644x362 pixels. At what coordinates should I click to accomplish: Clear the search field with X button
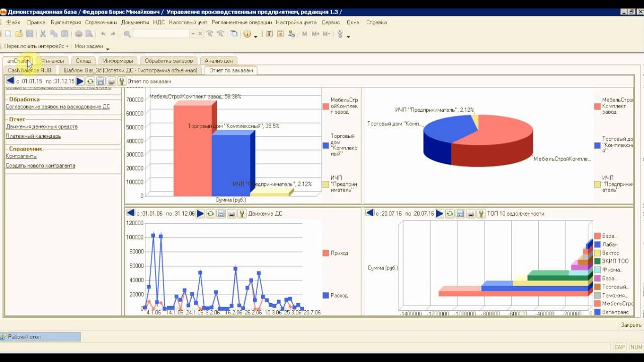click(x=200, y=34)
